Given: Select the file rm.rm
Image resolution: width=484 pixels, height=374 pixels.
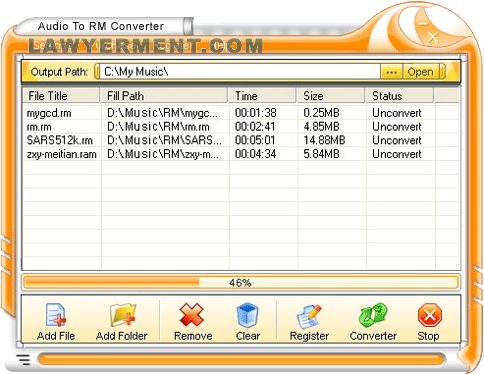Looking at the screenshot, I should [39, 127].
